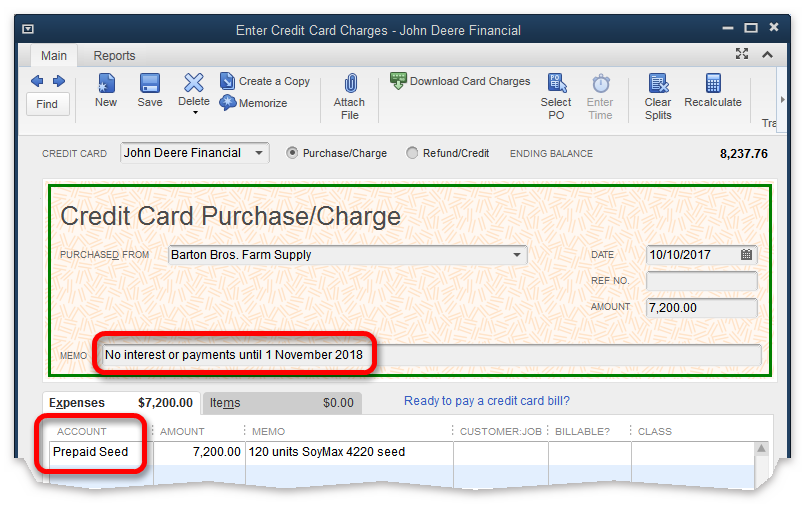Open the Credit Card account dropdown
Viewport: 805px width, 507px height.
click(259, 153)
